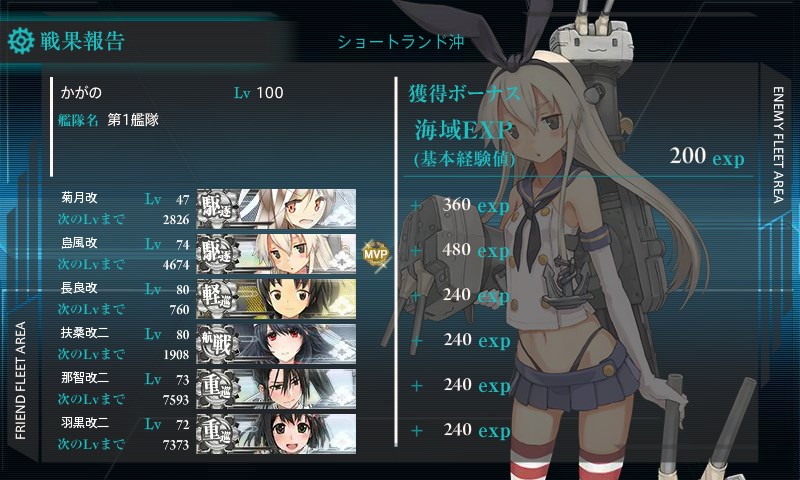Click the 軽巡 class badge on 長良改's banner
The height and width of the screenshot is (480, 800).
(x=218, y=298)
